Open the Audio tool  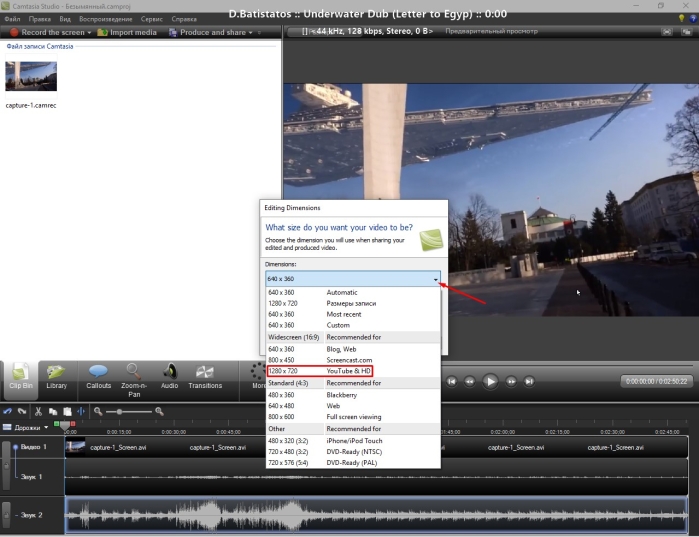pos(169,378)
